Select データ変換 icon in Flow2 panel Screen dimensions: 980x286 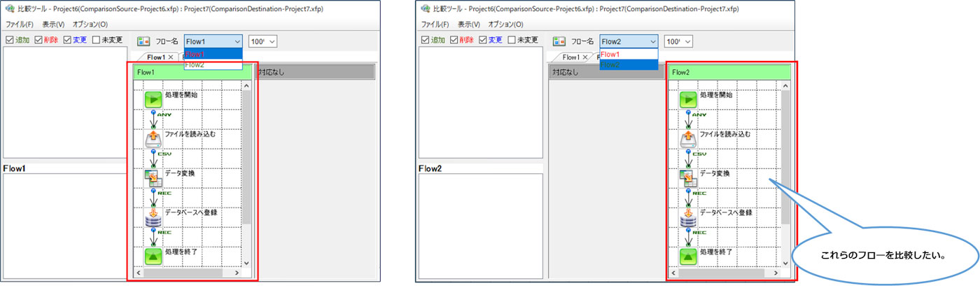click(x=689, y=178)
